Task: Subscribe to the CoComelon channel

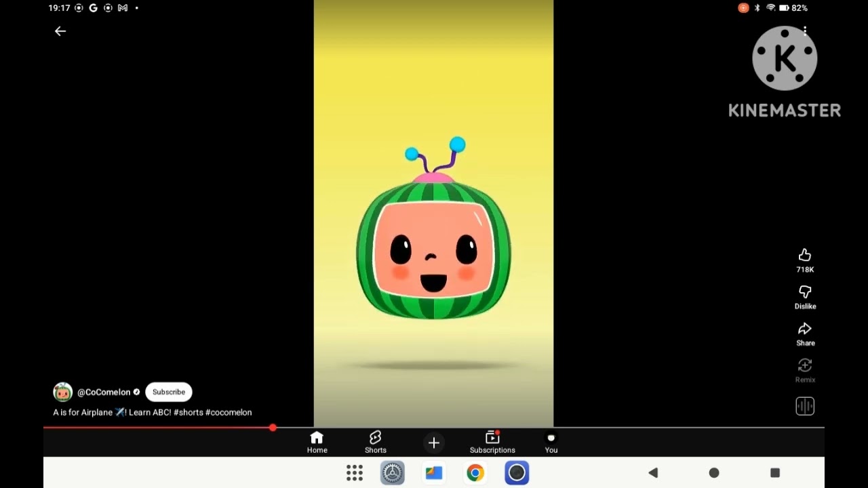Action: pyautogui.click(x=169, y=392)
